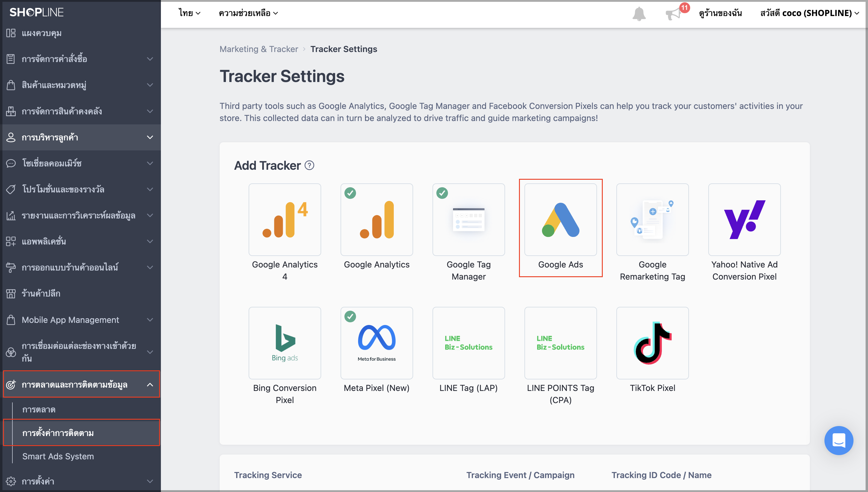The image size is (868, 492).
Task: Select the LINE Tag (LAP) tracker
Action: (x=468, y=343)
